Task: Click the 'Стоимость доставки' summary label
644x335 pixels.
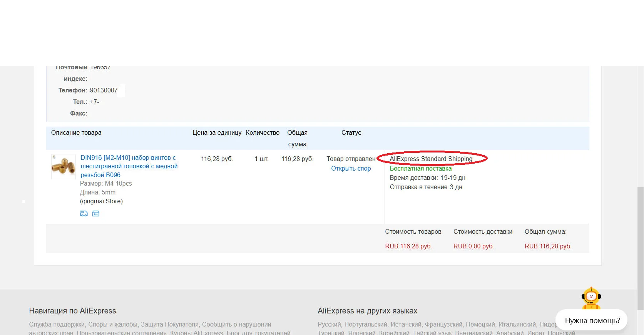Action: pyautogui.click(x=483, y=231)
